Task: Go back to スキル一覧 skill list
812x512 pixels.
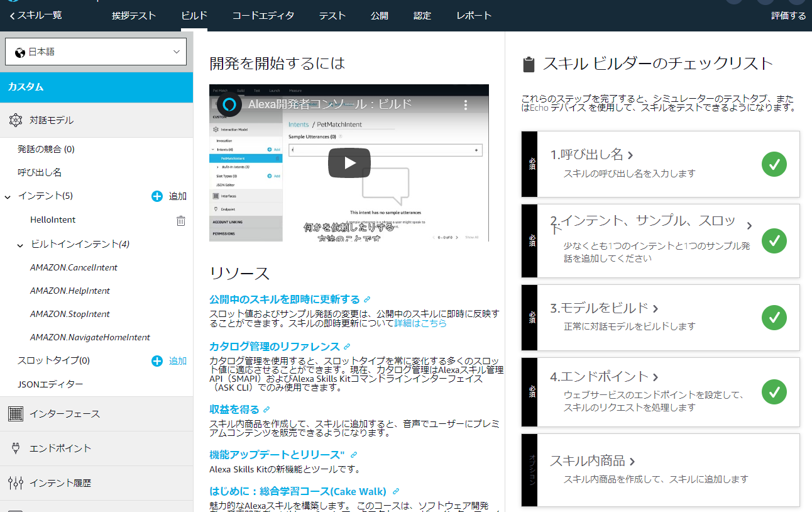Action: coord(36,16)
